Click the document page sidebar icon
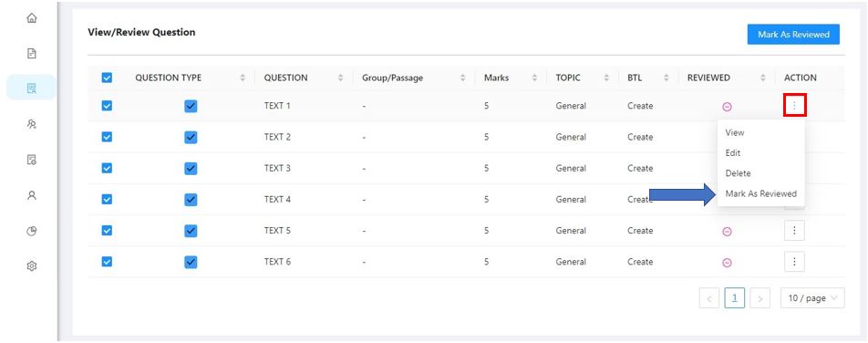Screen dimensions: 868x343 click(32, 54)
